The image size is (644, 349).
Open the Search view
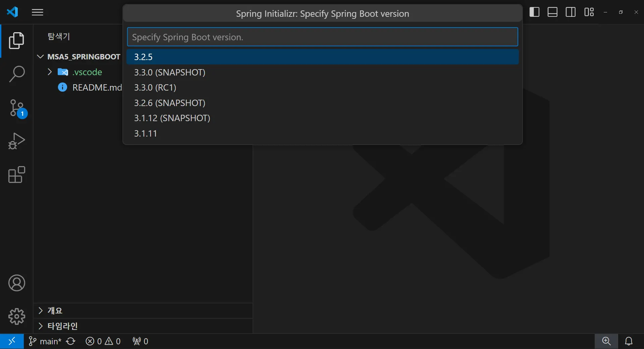pyautogui.click(x=16, y=74)
